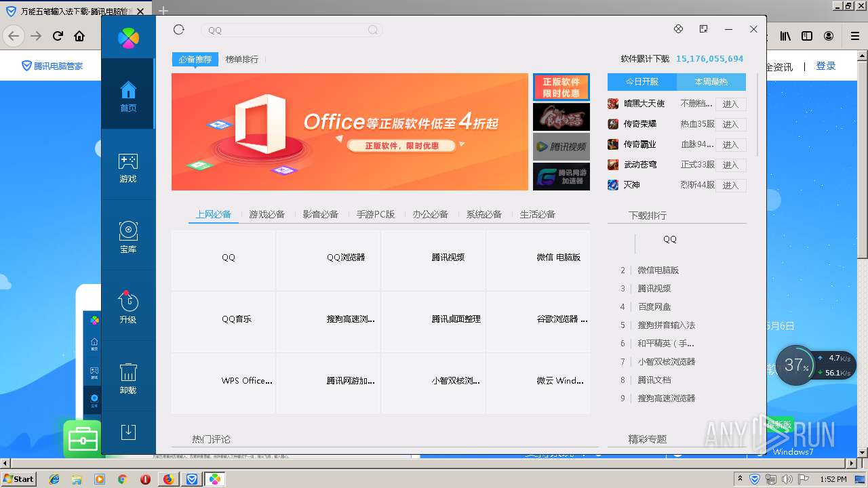The width and height of the screenshot is (868, 488).
Task: Switch to 必备推荐 tab
Action: pyautogui.click(x=195, y=60)
